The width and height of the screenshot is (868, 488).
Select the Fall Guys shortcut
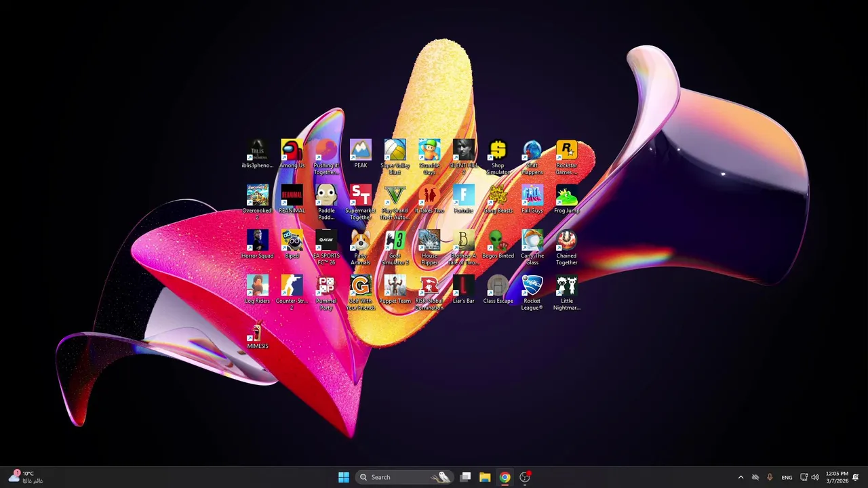click(x=532, y=199)
